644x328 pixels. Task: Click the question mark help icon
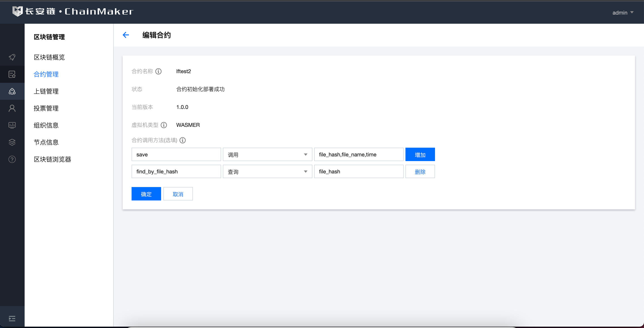point(12,159)
